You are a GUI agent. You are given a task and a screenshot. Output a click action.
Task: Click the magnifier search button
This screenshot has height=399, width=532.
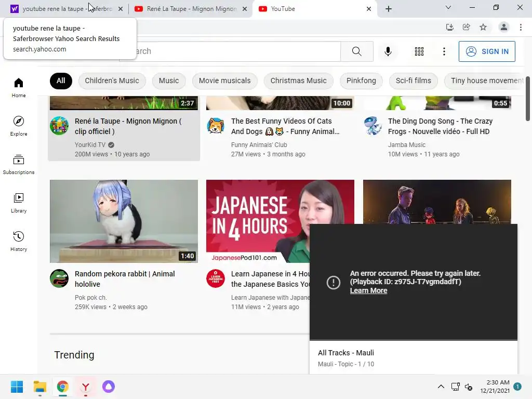pyautogui.click(x=356, y=51)
